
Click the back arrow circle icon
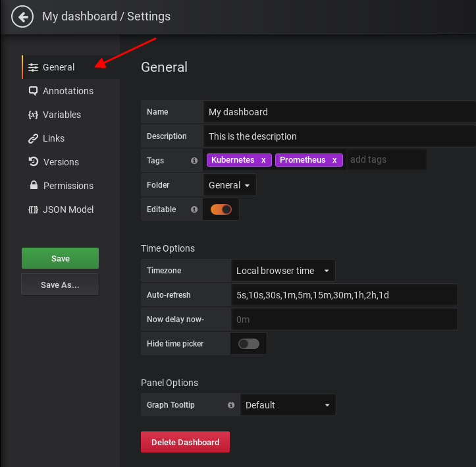click(22, 16)
